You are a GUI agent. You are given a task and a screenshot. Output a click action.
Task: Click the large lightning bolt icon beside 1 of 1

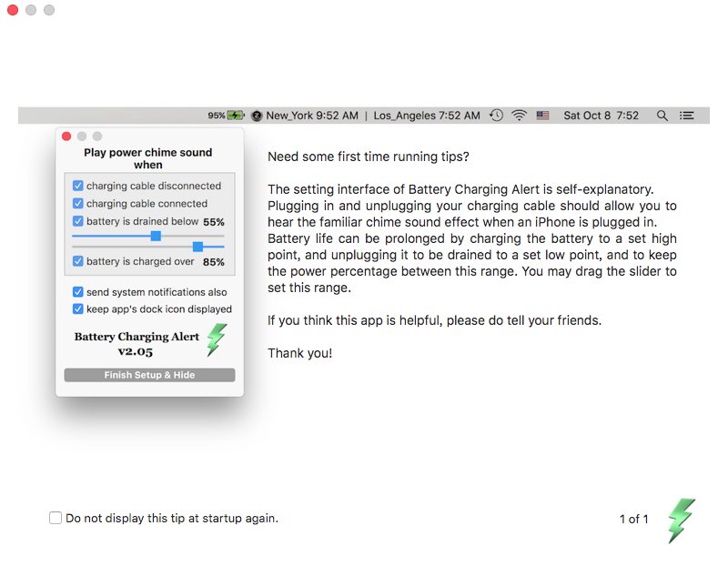coord(681,521)
